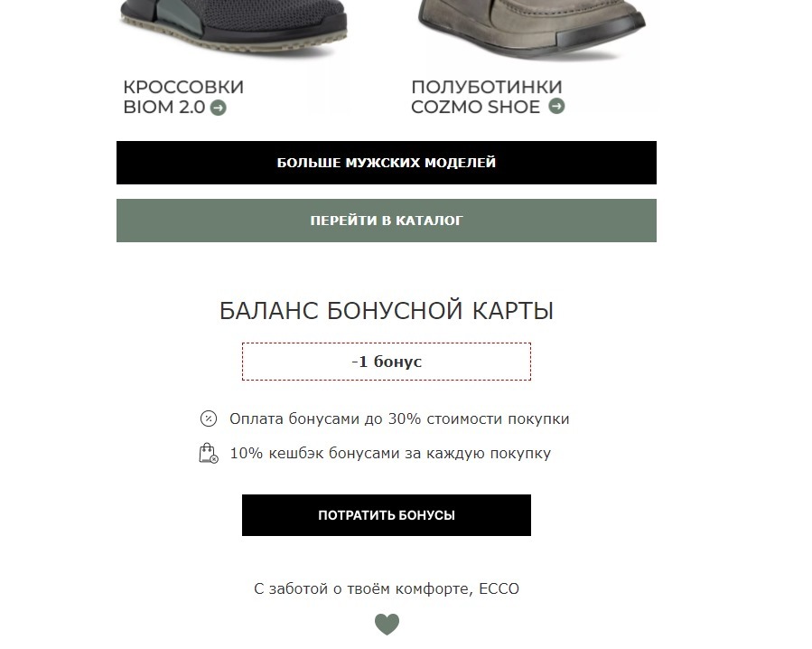
Task: Click the arrow icon beside BIOM 2.0
Action: coord(219,108)
